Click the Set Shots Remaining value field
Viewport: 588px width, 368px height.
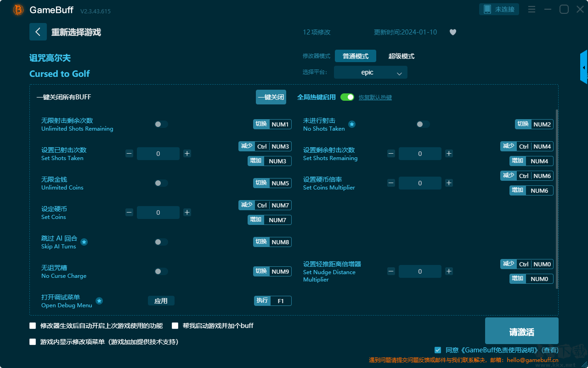[x=420, y=154]
